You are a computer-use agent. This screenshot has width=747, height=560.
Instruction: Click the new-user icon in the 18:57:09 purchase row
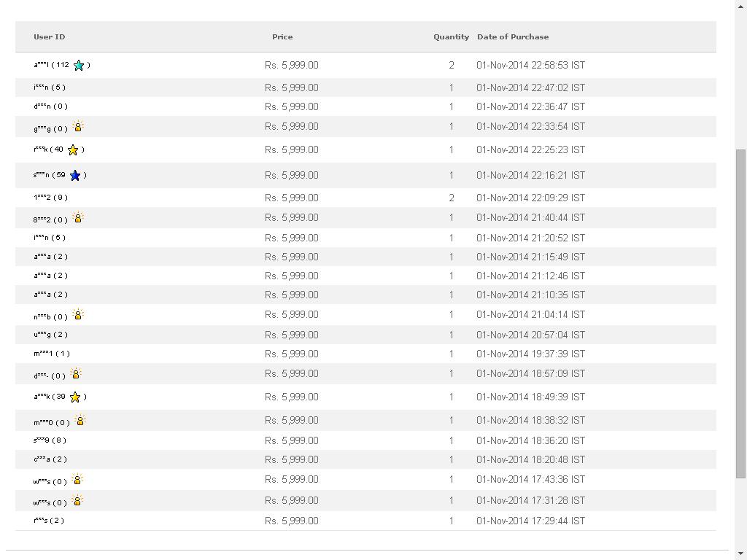click(x=76, y=373)
